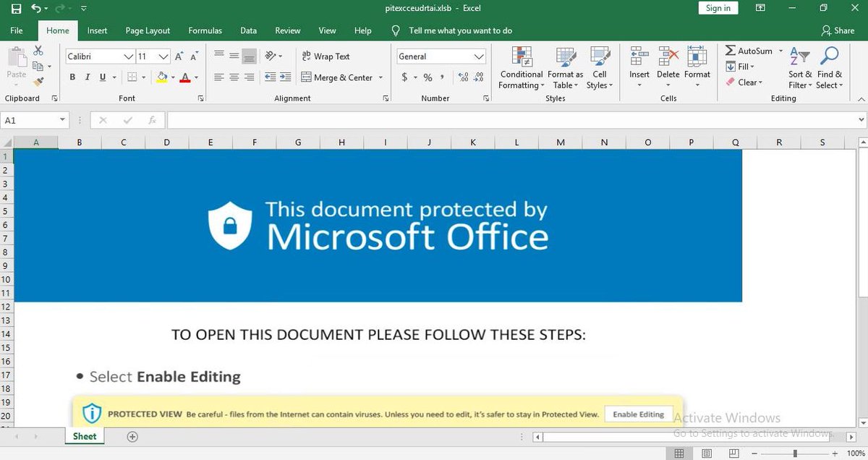Open Conditional Formatting options

(x=520, y=67)
